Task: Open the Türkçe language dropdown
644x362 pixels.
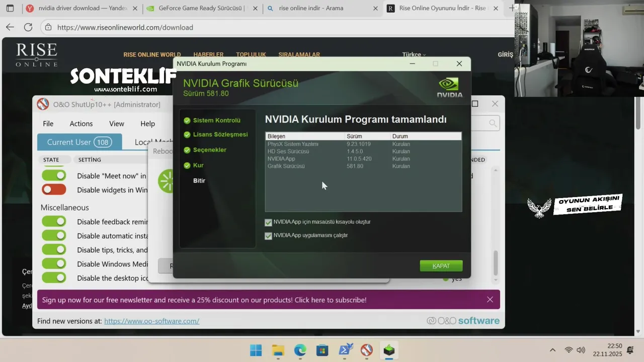Action: click(414, 55)
